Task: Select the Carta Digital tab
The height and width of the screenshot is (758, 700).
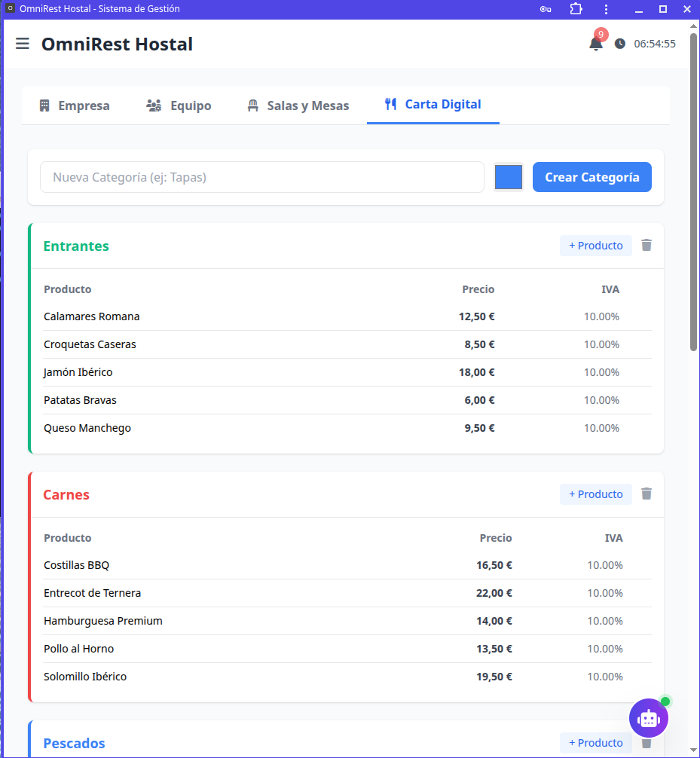Action: [x=433, y=105]
